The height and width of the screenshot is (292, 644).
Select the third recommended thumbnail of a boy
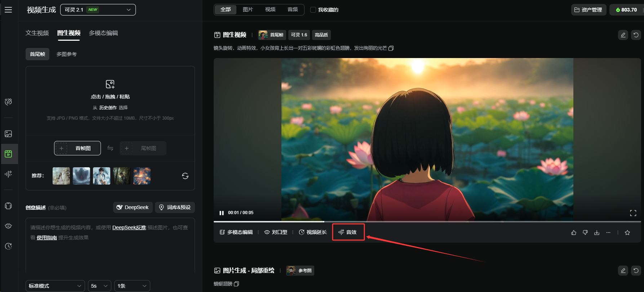click(x=102, y=176)
